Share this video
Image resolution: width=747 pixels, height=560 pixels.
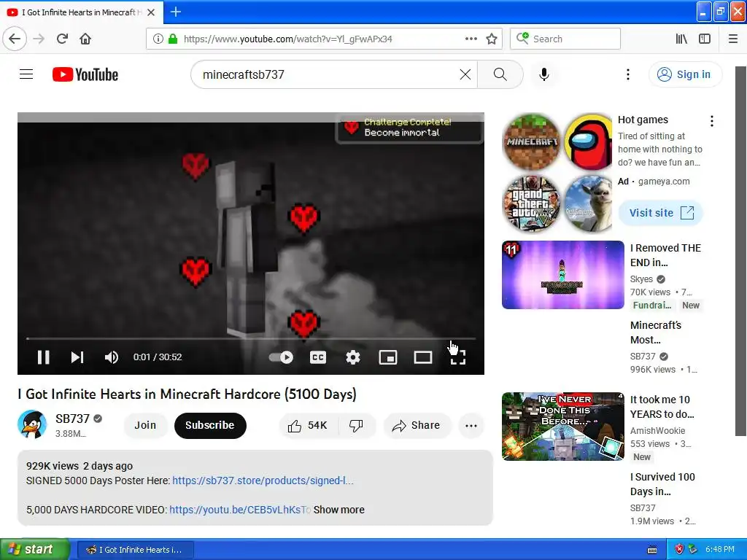[417, 426]
